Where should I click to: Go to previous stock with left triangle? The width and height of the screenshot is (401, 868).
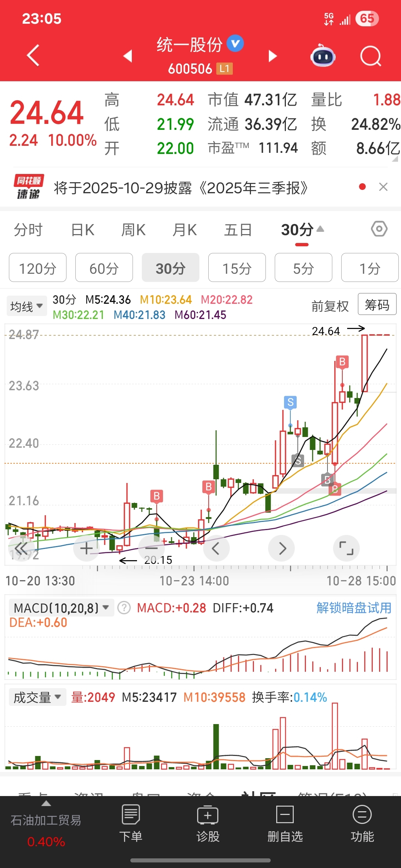pos(128,56)
